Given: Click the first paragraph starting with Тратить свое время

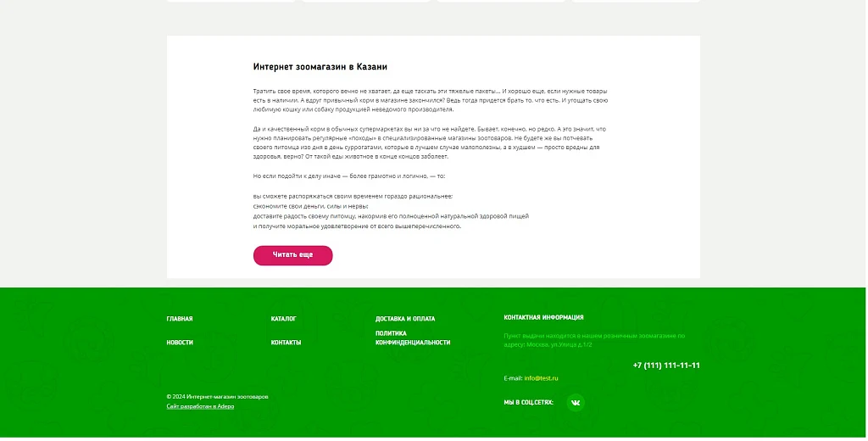Looking at the screenshot, I should [x=430, y=100].
